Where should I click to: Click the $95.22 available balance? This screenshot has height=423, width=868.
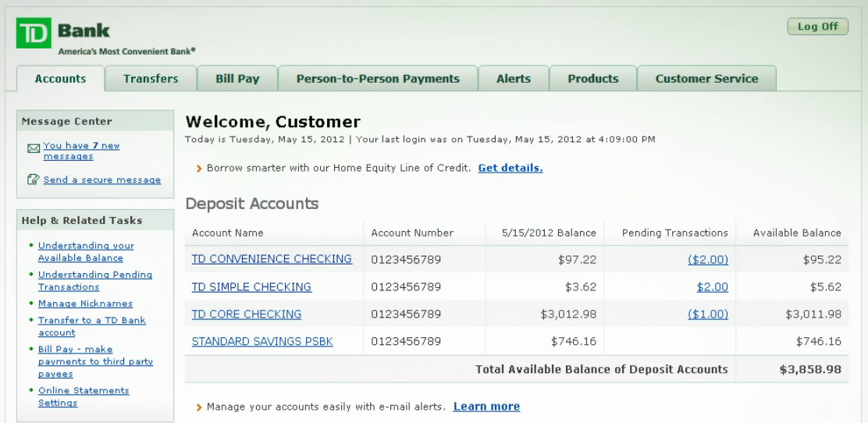pos(822,259)
